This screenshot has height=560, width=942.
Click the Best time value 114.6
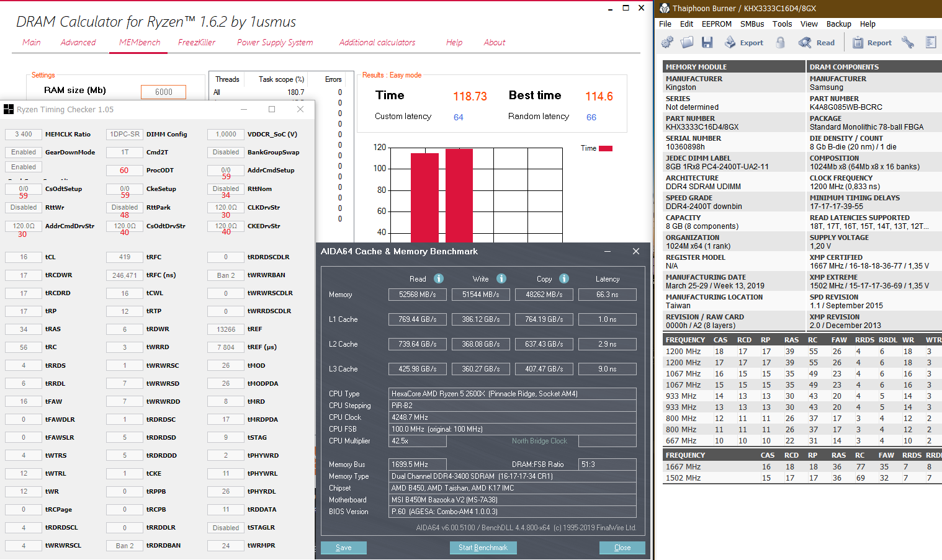point(599,96)
